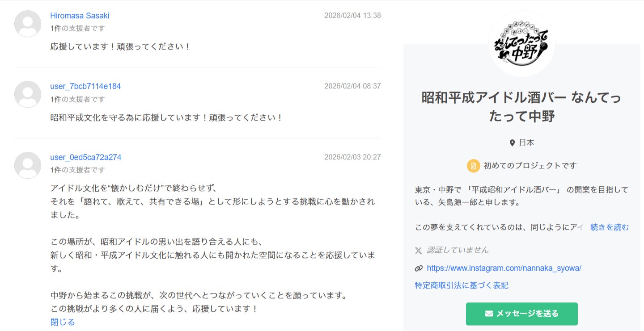The width and height of the screenshot is (644, 331).
Task: Click the location pin icon beside 日本
Action: coord(512,143)
